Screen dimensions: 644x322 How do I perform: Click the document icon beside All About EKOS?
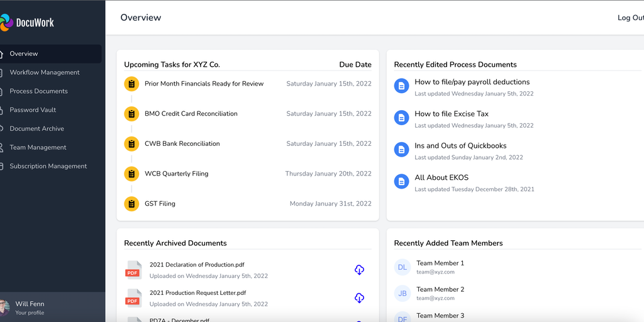(401, 181)
